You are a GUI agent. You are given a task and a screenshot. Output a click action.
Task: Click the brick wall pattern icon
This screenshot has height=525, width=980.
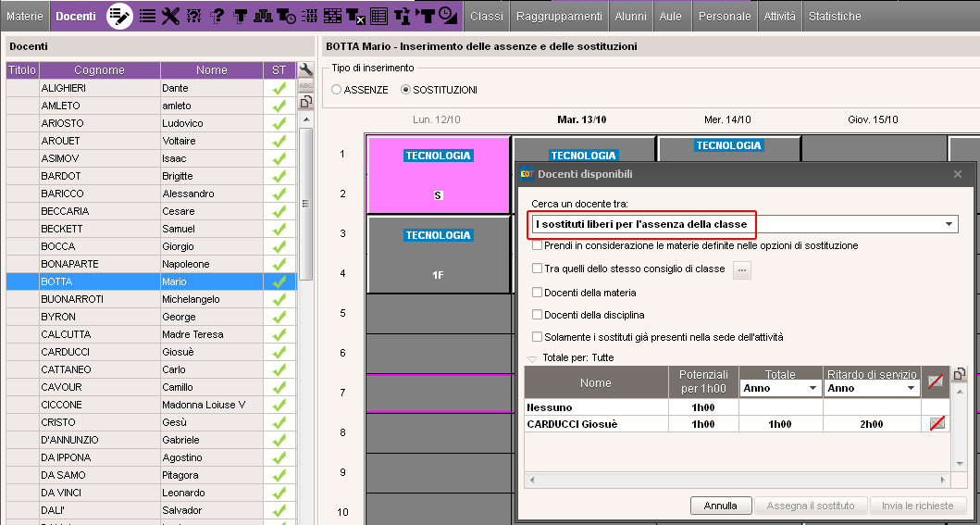(x=332, y=17)
